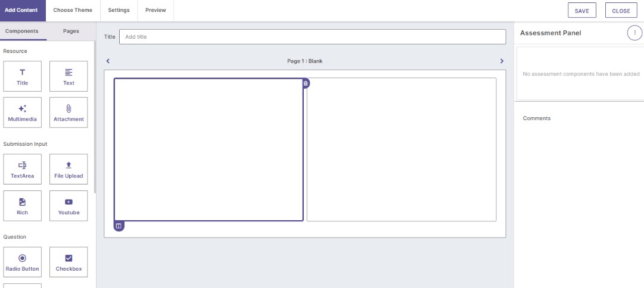Image resolution: width=644 pixels, height=288 pixels.
Task: Add a TextArea submission input
Action: coord(22,169)
